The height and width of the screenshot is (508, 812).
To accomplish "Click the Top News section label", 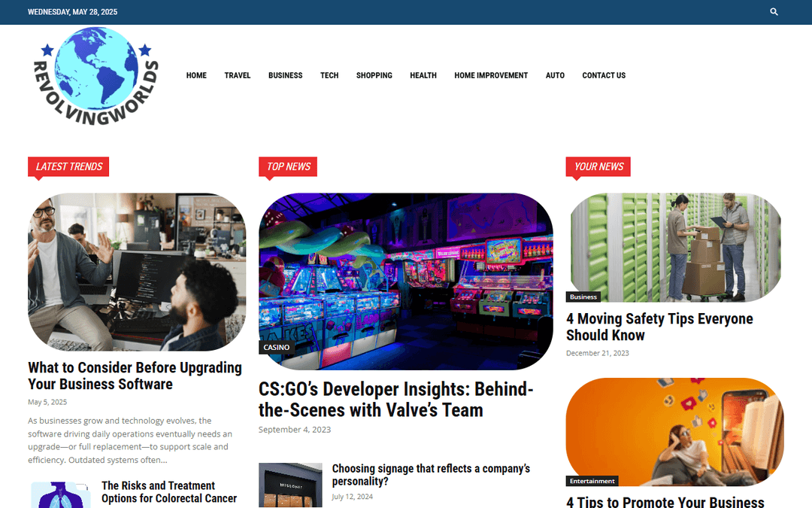I will (288, 166).
